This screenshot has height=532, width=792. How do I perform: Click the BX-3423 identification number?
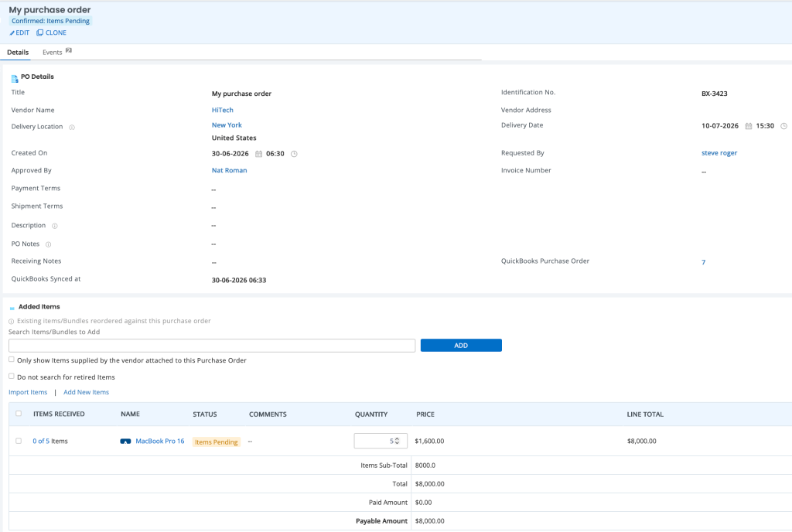[x=714, y=94]
